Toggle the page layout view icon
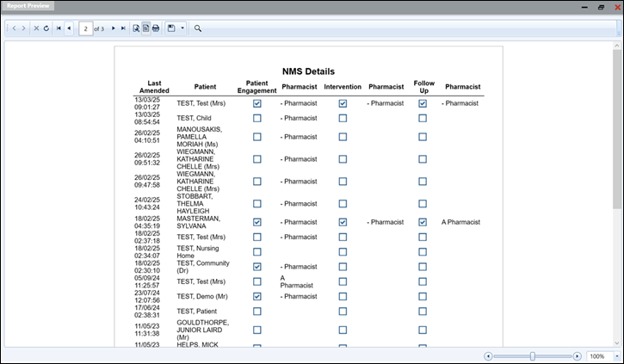The image size is (624, 364). [146, 28]
